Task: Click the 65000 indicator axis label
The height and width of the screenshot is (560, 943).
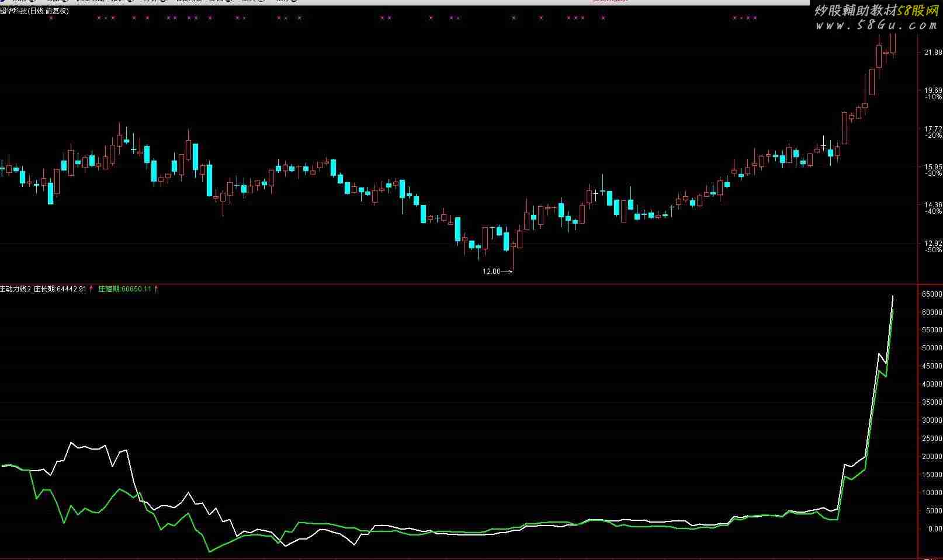Action: [x=932, y=294]
